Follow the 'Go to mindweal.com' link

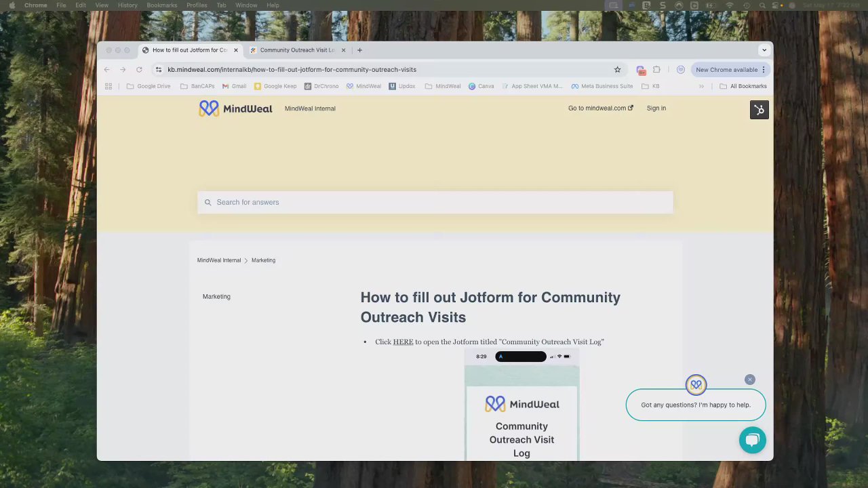tap(601, 108)
